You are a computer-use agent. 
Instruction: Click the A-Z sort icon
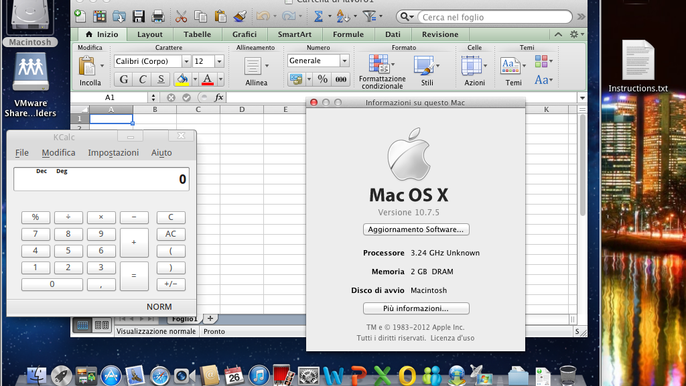(343, 17)
